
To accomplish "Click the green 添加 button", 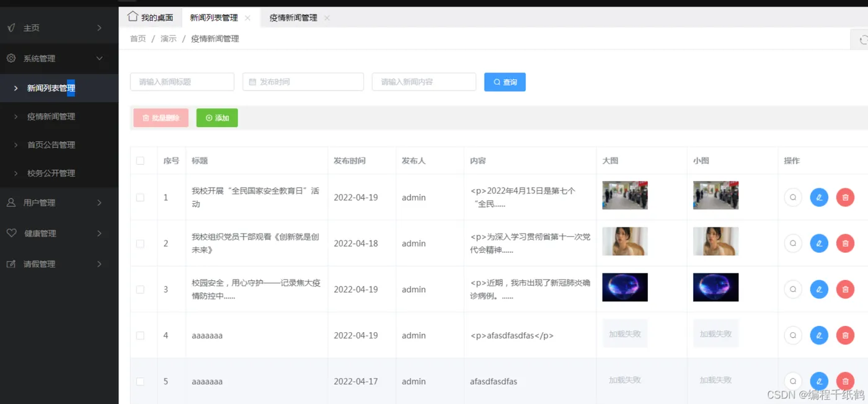I will (217, 118).
